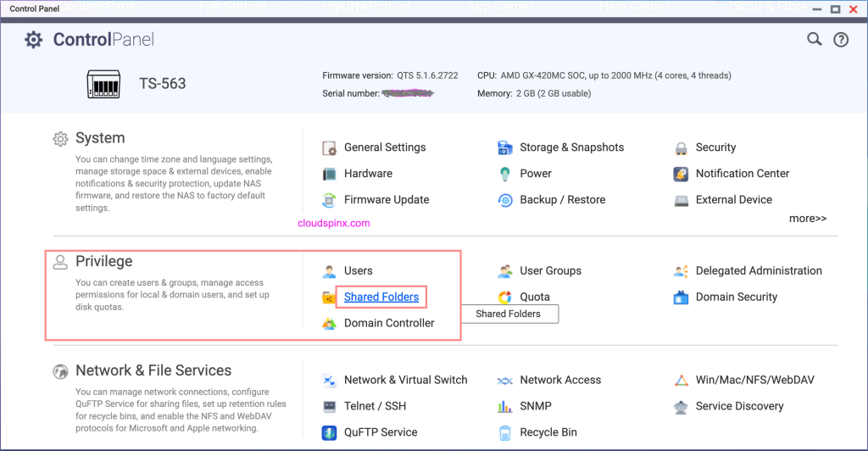
Task: Select the Domain Security label
Action: click(737, 298)
